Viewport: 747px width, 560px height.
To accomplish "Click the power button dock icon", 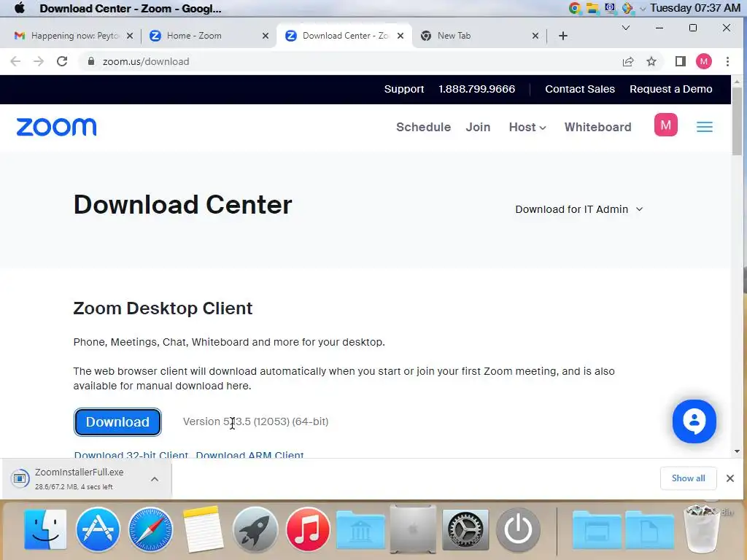I will point(518,529).
